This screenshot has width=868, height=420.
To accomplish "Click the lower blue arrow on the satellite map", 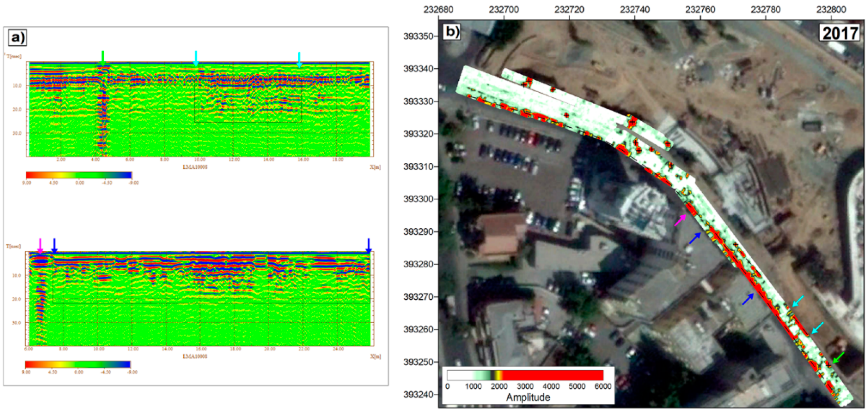I will [x=748, y=299].
